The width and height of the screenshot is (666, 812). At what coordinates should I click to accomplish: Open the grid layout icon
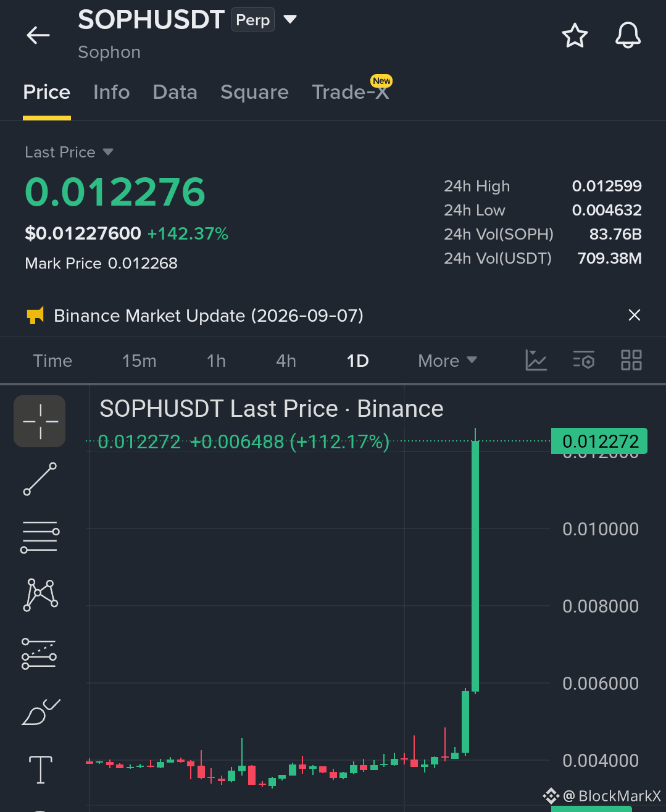631,360
